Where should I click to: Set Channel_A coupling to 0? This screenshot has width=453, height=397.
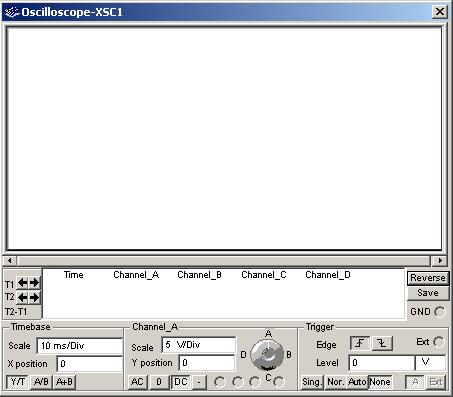159,382
